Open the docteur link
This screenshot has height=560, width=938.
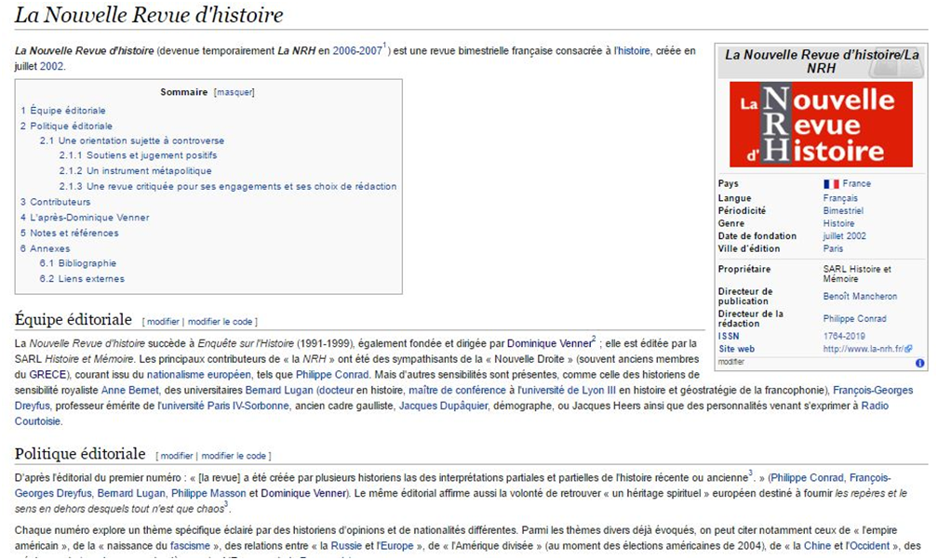(x=337, y=391)
